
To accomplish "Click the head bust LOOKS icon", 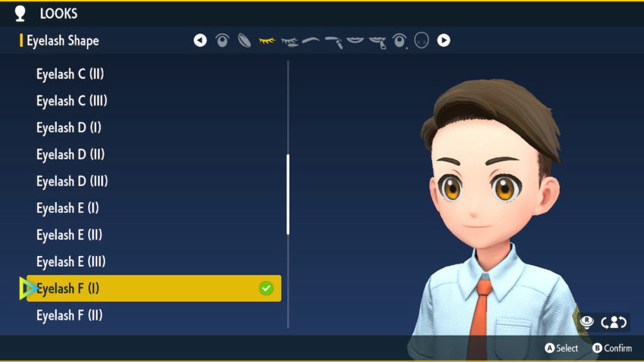I will pos(20,14).
